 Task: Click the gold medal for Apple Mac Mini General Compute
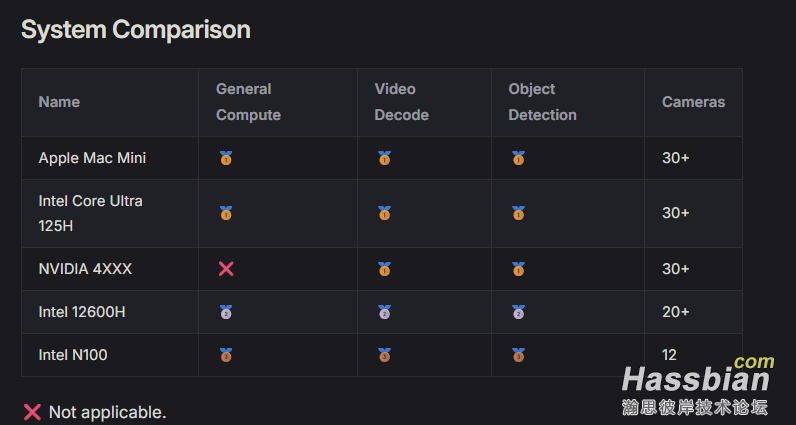226,158
